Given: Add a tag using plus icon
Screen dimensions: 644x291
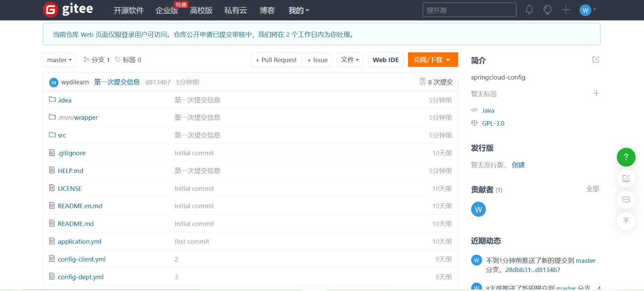Looking at the screenshot, I should pos(596,93).
